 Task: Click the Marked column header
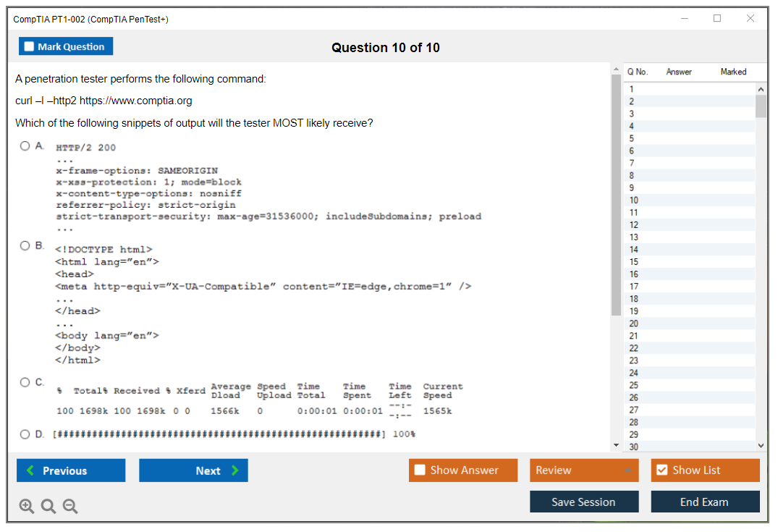733,72
